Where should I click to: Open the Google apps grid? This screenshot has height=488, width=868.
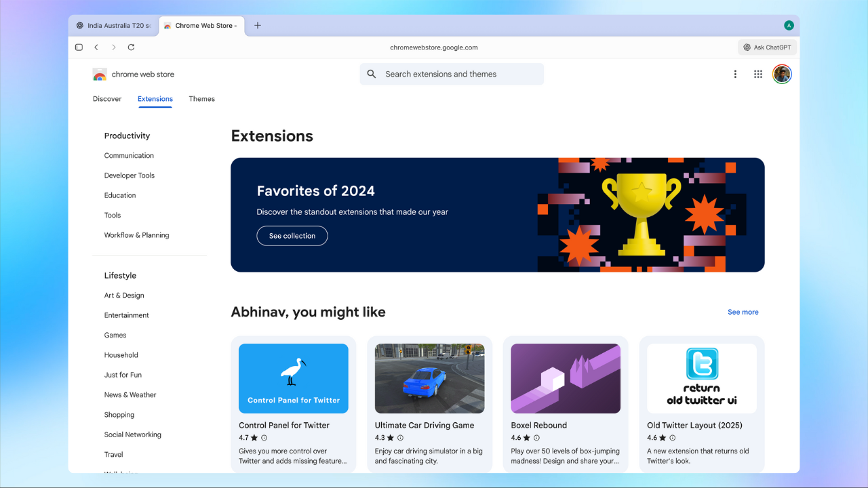pyautogui.click(x=758, y=75)
